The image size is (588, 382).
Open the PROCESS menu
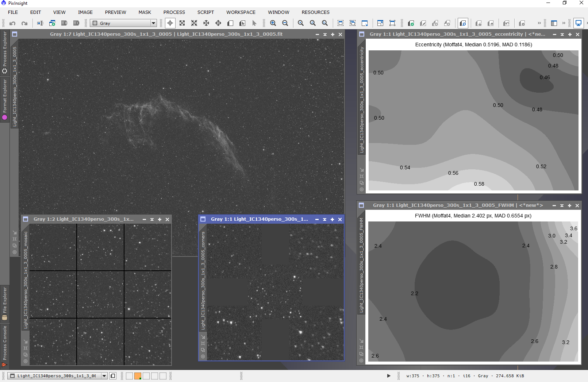coord(174,12)
